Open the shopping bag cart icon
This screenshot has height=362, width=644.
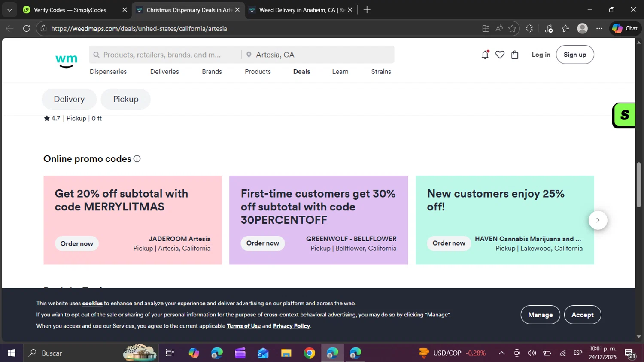pyautogui.click(x=515, y=55)
